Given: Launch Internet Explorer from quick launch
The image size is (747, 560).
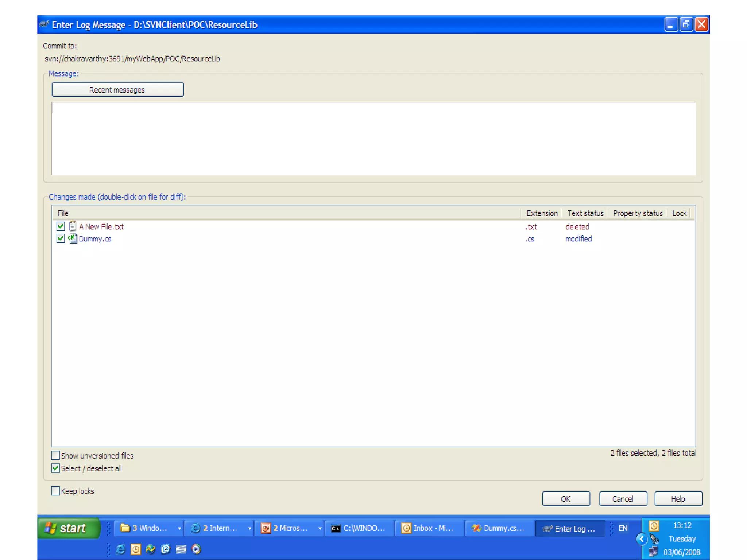Looking at the screenshot, I should point(120,549).
